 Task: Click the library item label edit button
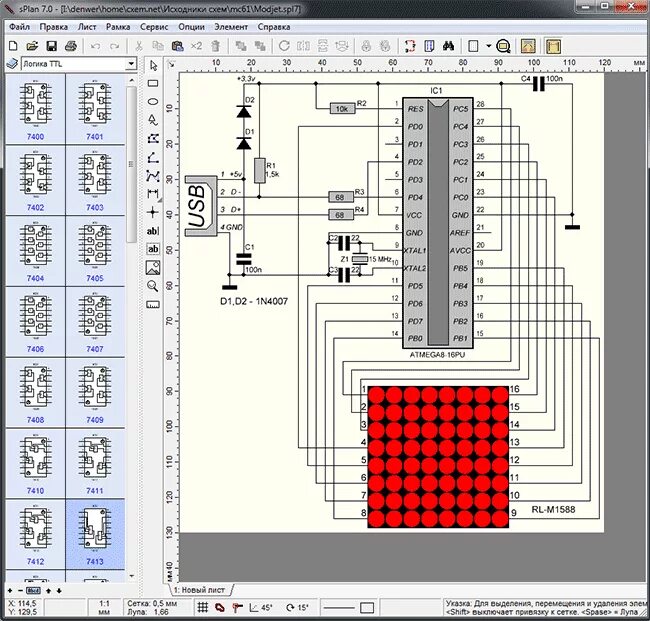33,591
